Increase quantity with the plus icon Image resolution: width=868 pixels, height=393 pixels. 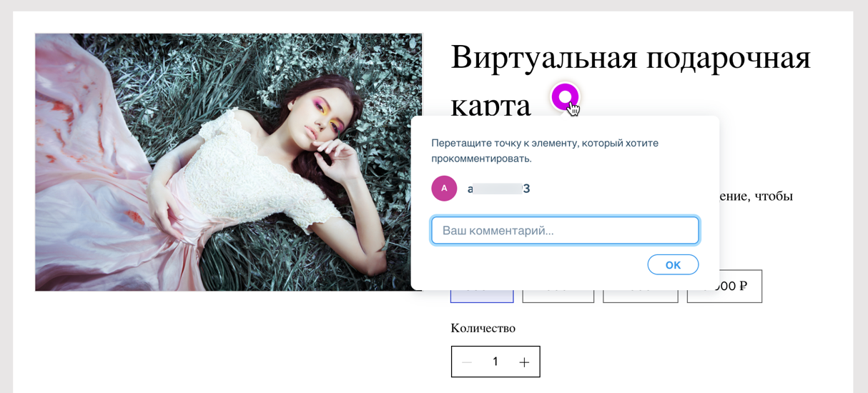pyautogui.click(x=524, y=362)
